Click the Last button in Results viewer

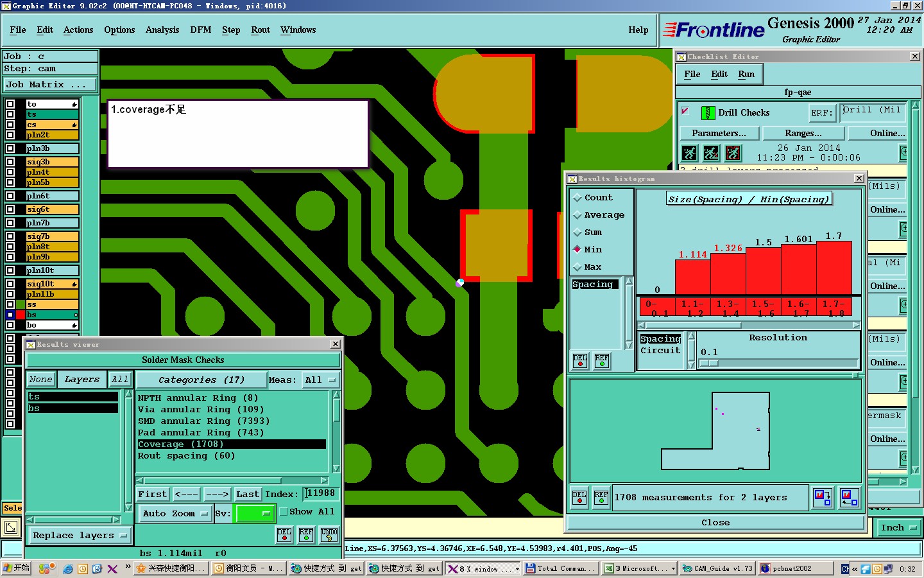247,494
